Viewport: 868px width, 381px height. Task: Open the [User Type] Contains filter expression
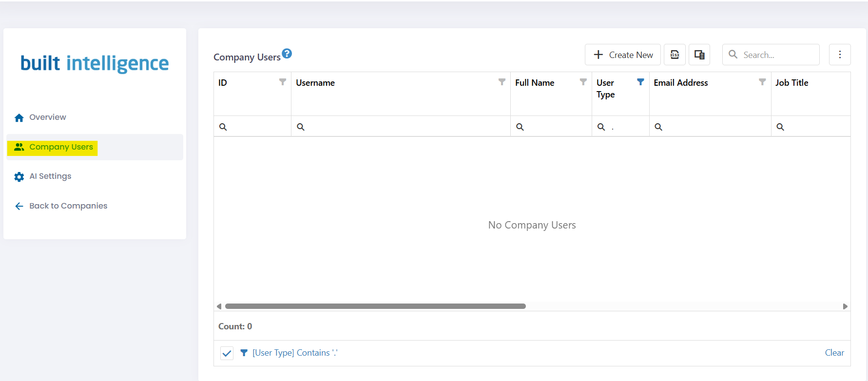(295, 353)
